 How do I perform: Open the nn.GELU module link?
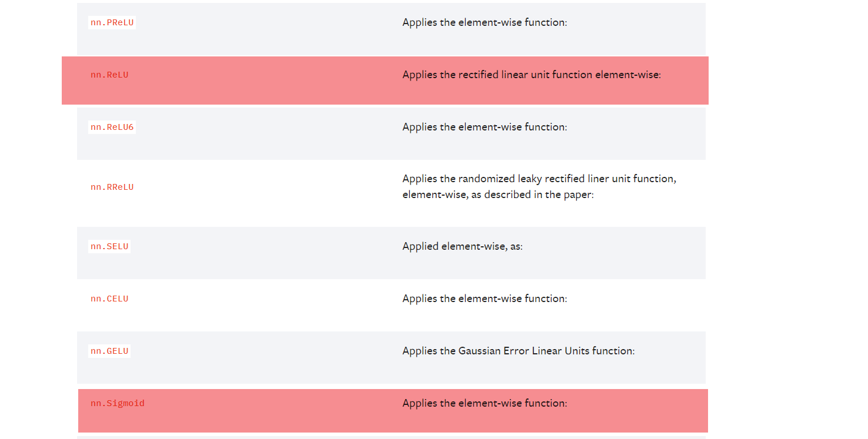tap(109, 351)
